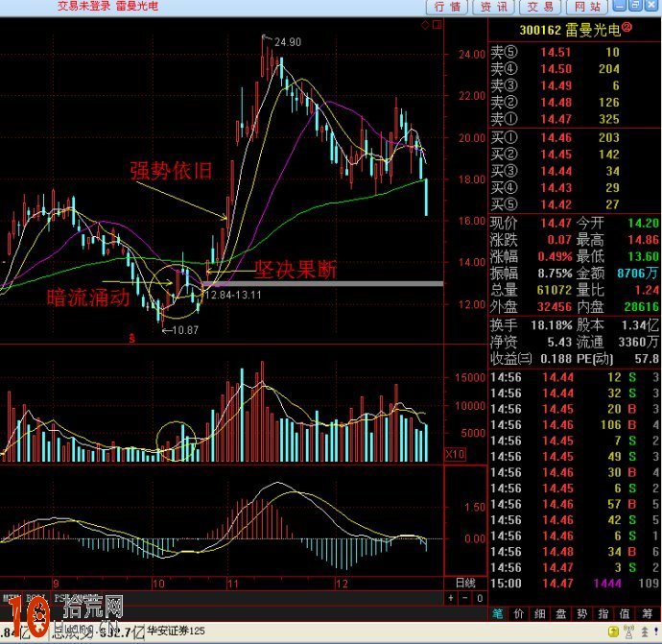Click the purple 1444 tick volume
This screenshot has width=662, height=644.
(x=606, y=584)
